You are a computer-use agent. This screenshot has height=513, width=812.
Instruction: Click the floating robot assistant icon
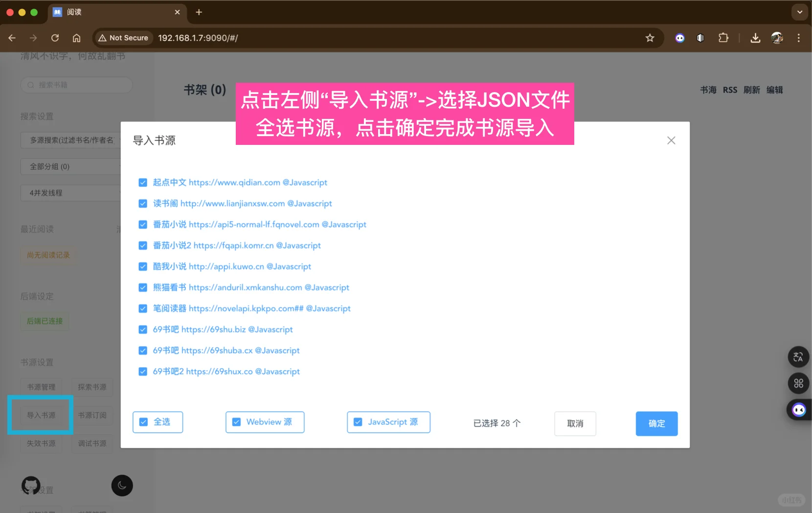(799, 410)
